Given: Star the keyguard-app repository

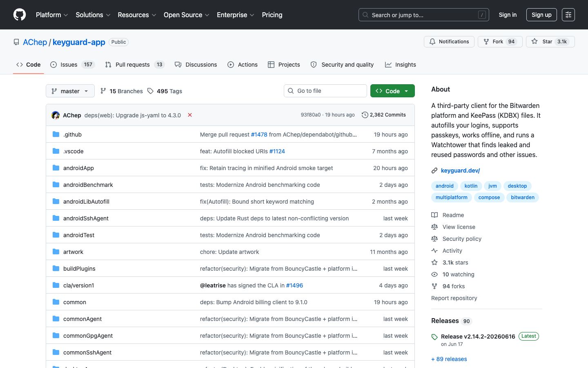Looking at the screenshot, I should (550, 42).
